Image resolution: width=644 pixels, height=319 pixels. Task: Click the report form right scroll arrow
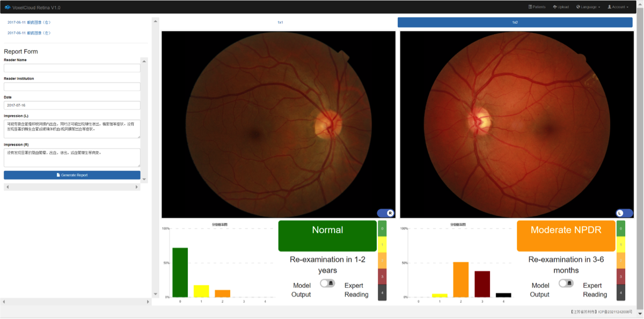(137, 187)
